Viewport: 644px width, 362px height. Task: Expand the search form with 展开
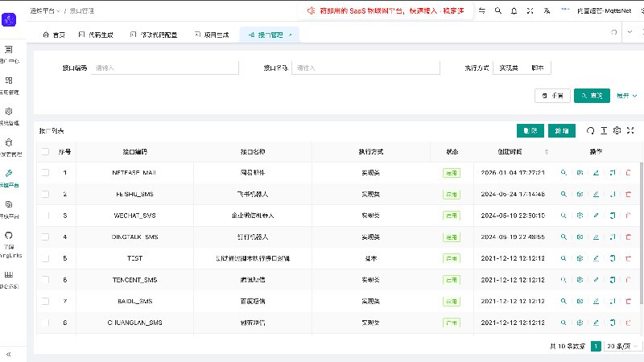pyautogui.click(x=627, y=96)
